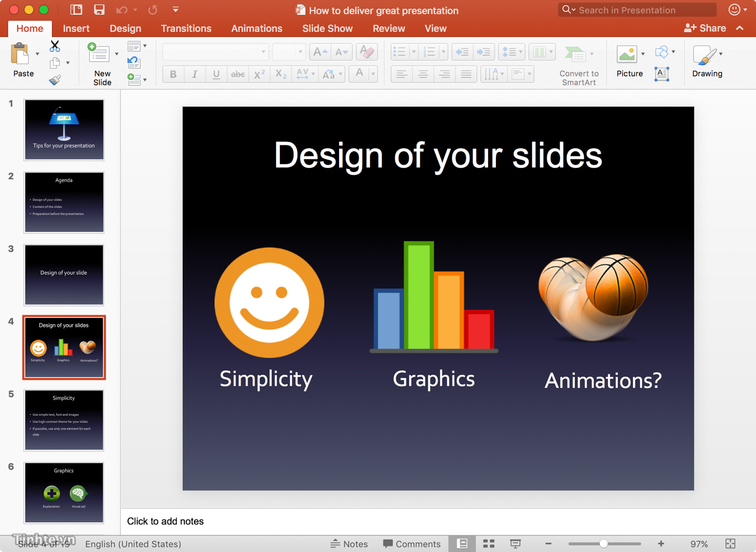The width and height of the screenshot is (756, 552).
Task: Toggle Center alignment
Action: click(423, 74)
